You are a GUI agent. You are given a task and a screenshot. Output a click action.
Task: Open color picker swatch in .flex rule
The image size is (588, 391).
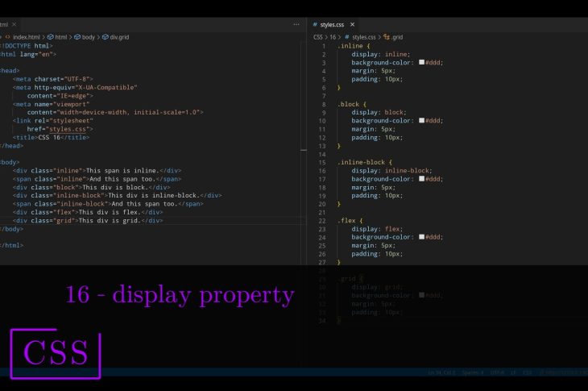tap(421, 237)
